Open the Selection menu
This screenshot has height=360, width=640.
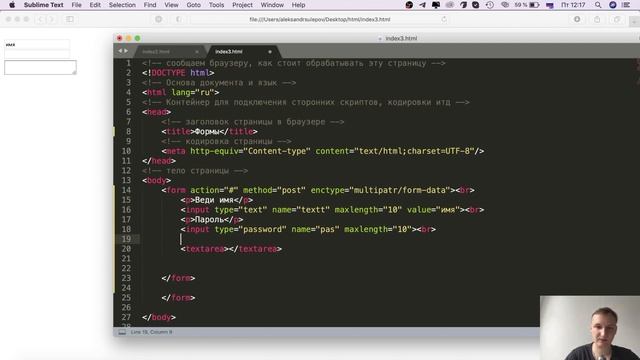point(122,5)
